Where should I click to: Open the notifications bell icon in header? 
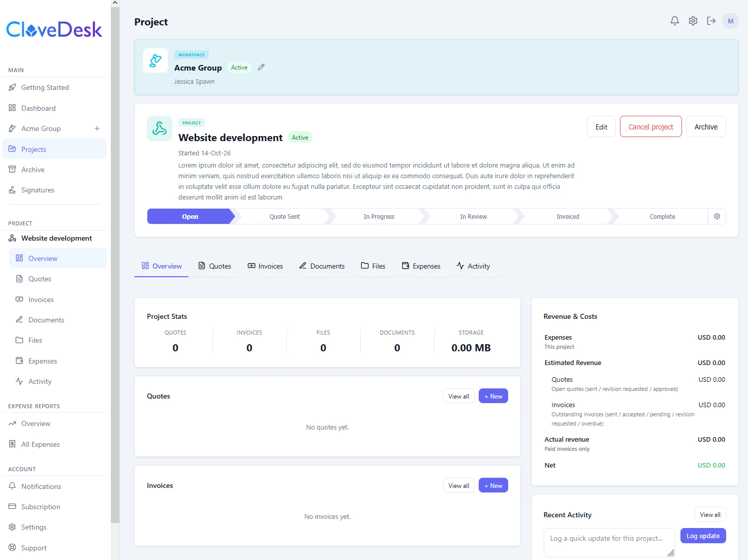click(675, 21)
